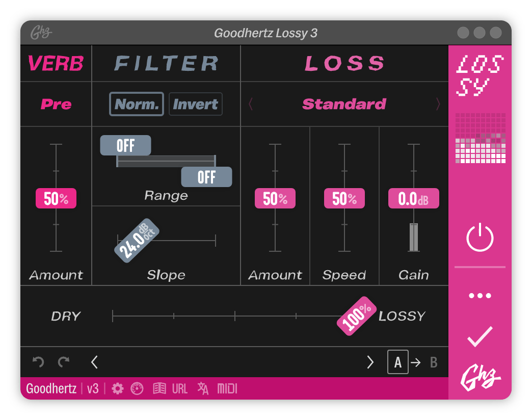Select the Norm. filter mode
Viewport: 532px width, 420px height.
click(x=137, y=104)
